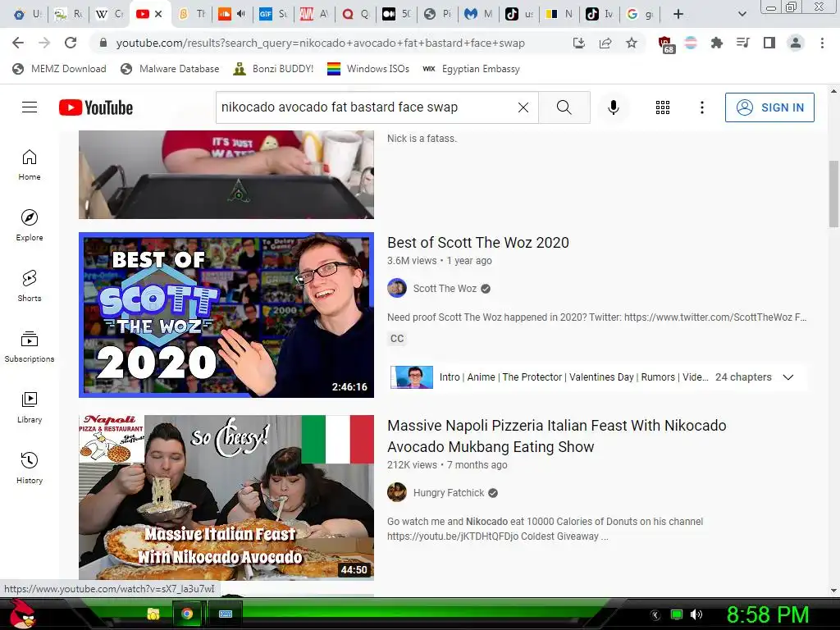Expand the 24 chapters chevron
840x630 pixels.
pyautogui.click(x=788, y=377)
